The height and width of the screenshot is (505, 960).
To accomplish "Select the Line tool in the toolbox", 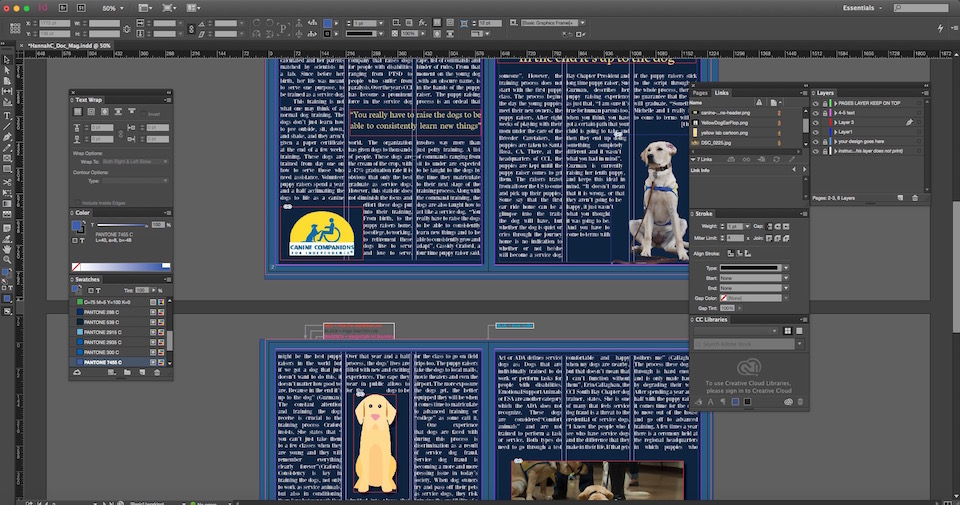I will (7, 127).
